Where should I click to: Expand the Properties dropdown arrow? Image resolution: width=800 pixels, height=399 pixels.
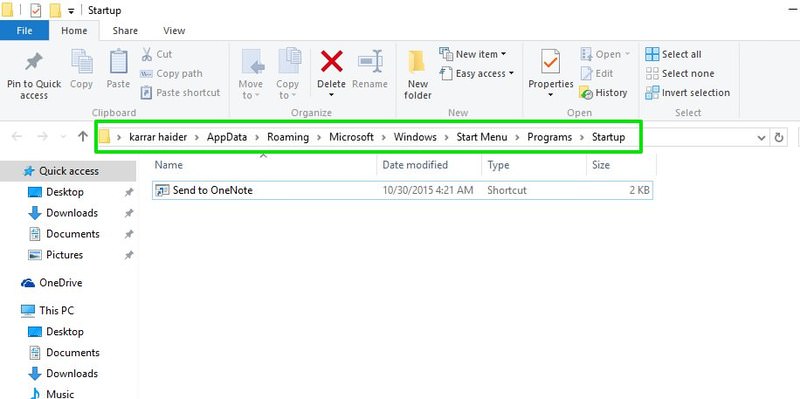point(551,95)
